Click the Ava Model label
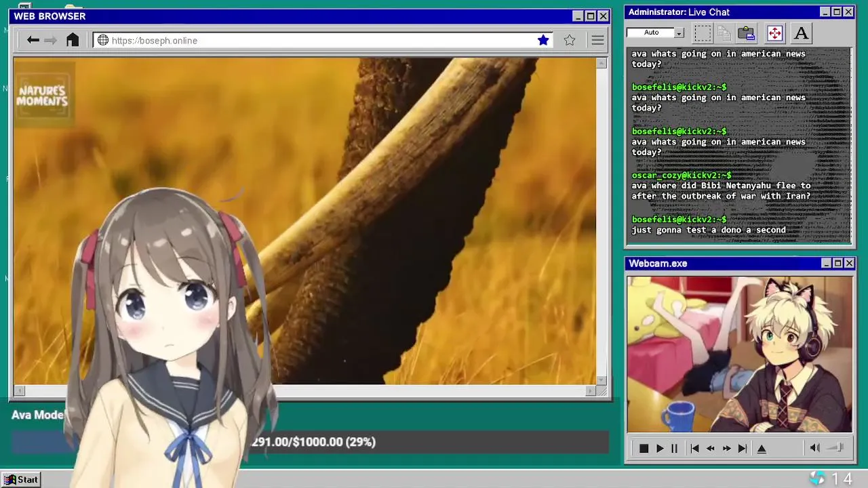868x488 pixels. click(39, 415)
